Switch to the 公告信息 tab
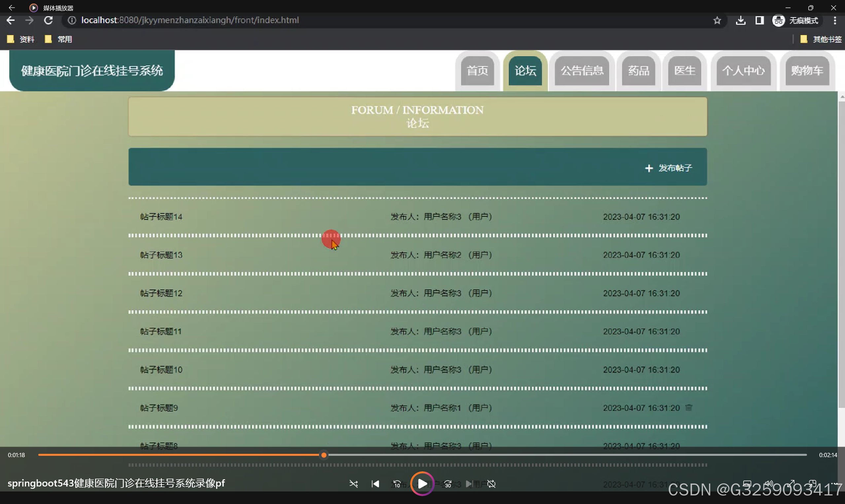This screenshot has width=845, height=504. point(582,71)
